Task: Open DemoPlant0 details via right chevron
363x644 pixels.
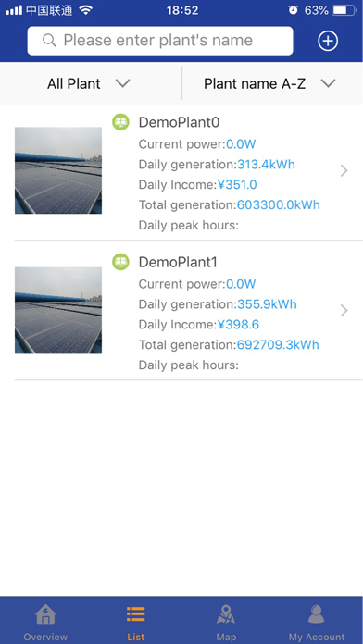Action: [344, 171]
